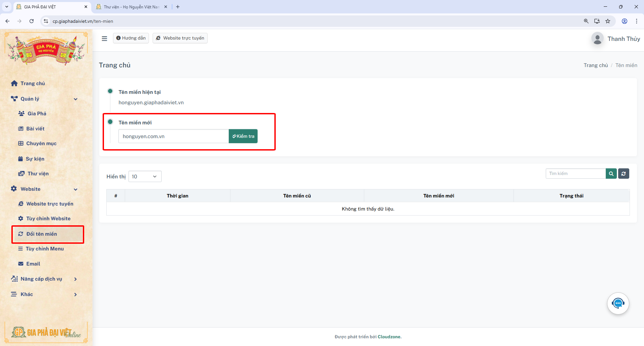Click the browser zoom magnifier icon

pyautogui.click(x=586, y=21)
